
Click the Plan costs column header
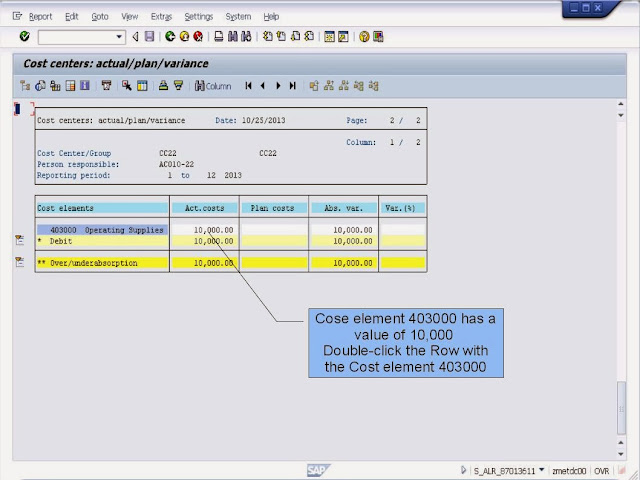(x=274, y=208)
